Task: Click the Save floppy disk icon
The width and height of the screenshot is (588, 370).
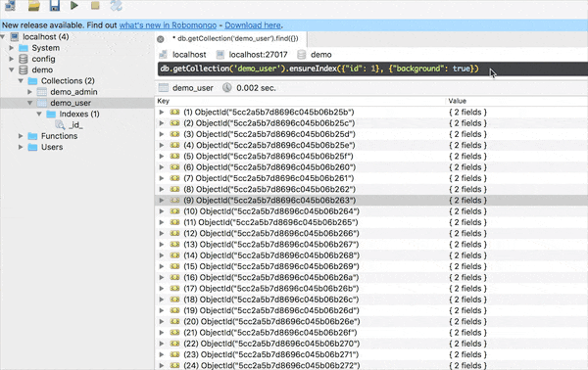Action: point(55,5)
